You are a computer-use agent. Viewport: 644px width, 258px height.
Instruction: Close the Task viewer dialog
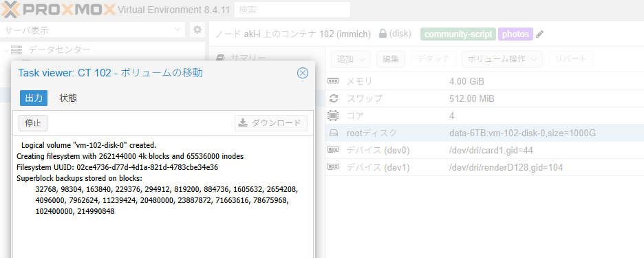click(302, 73)
